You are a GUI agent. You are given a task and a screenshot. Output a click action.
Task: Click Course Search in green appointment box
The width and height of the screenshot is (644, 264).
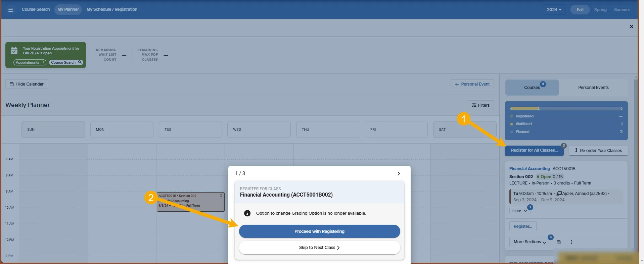click(66, 62)
